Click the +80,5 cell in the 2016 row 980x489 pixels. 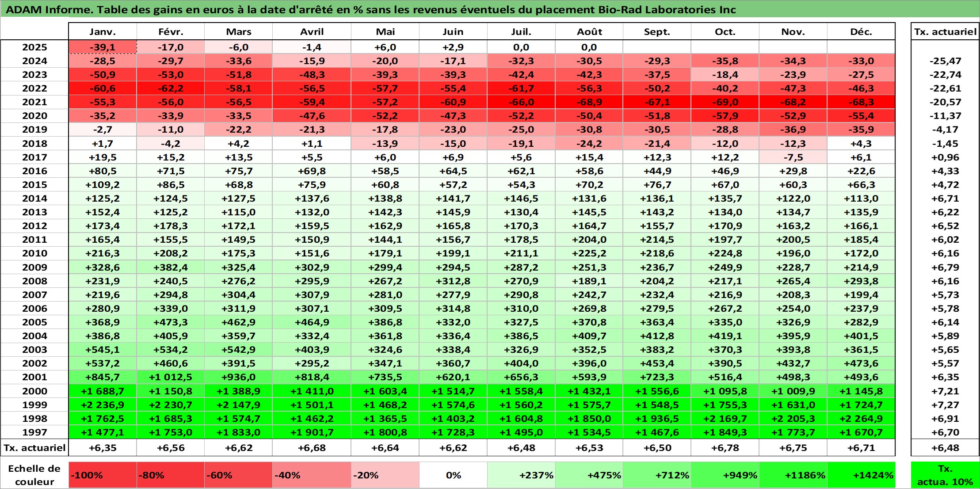(x=103, y=171)
